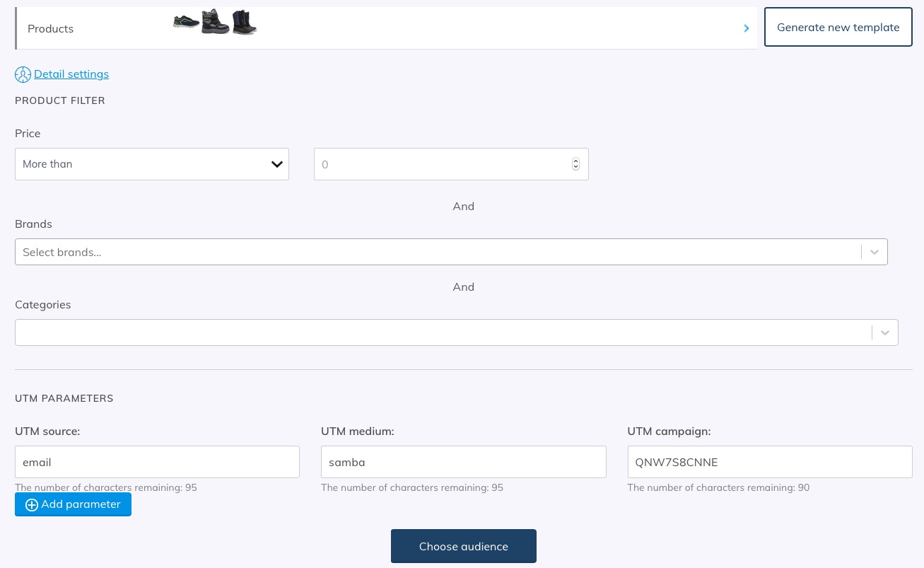Select the Products section label
Screen dimensions: 924x568
pyautogui.click(x=50, y=29)
